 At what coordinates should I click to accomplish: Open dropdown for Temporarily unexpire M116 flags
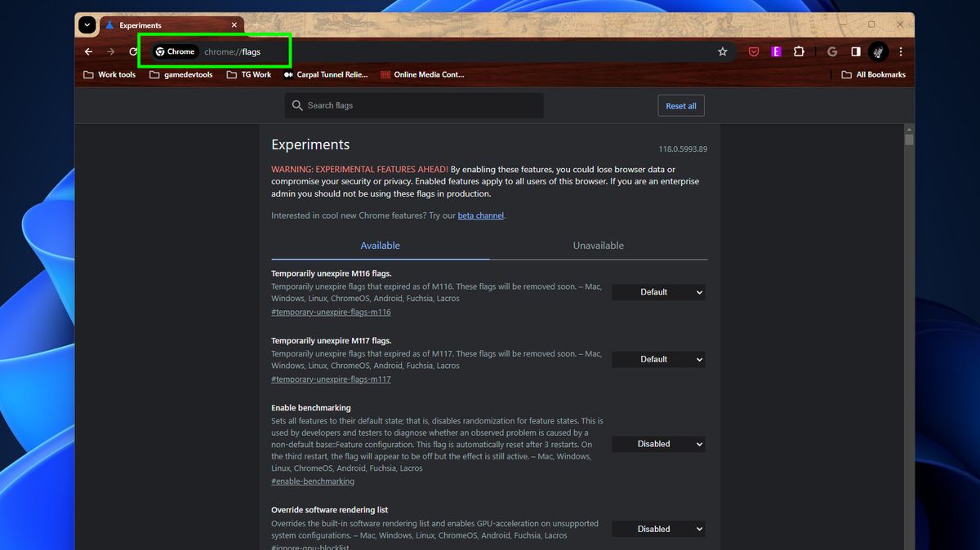(x=658, y=292)
